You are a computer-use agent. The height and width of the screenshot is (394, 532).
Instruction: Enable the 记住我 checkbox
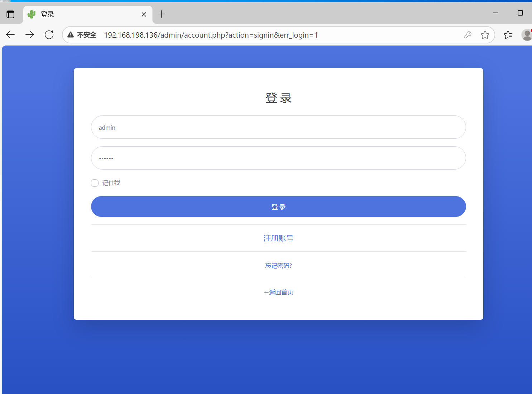95,183
